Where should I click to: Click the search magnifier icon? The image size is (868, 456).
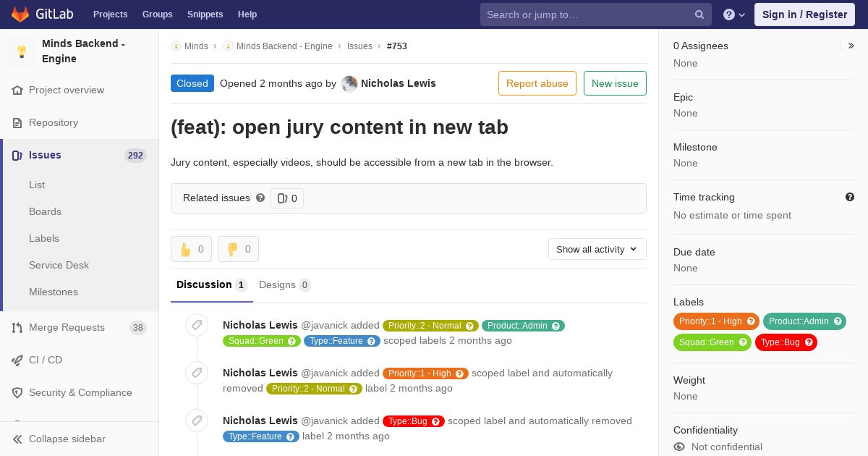(699, 14)
